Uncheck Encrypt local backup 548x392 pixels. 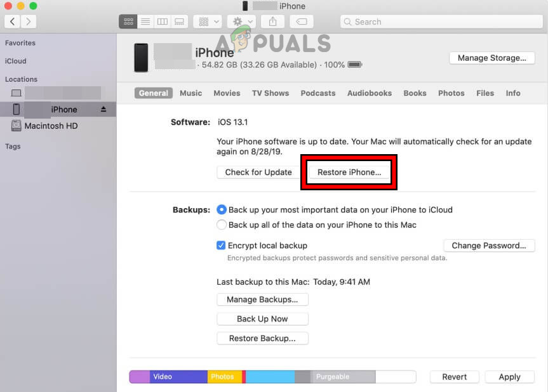(221, 245)
